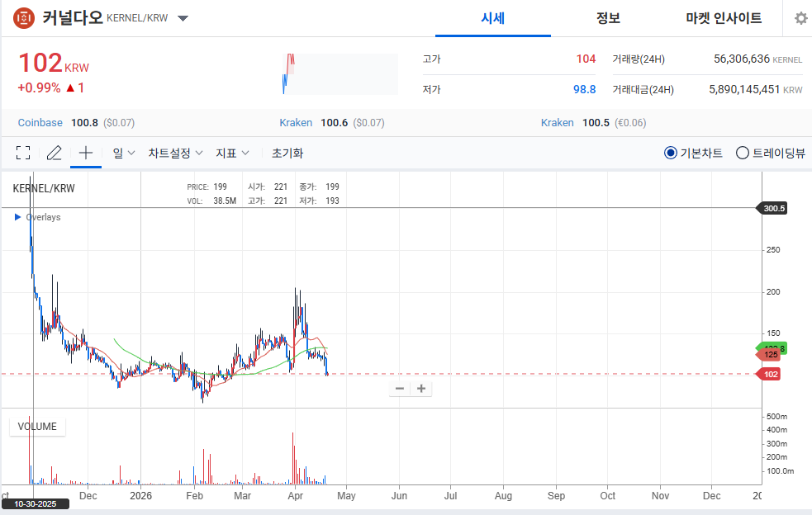Select the 트레이딩뷰 radio button
The height and width of the screenshot is (515, 812).
[742, 153]
